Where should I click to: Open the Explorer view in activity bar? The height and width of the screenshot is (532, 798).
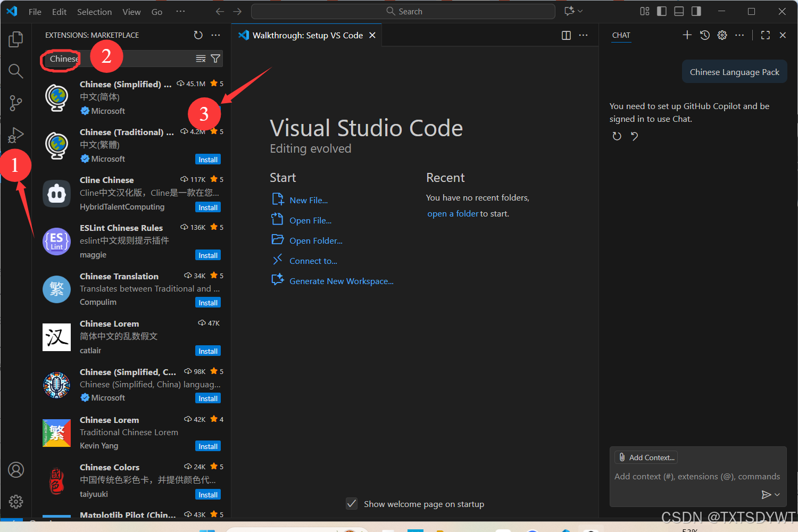pos(16,39)
